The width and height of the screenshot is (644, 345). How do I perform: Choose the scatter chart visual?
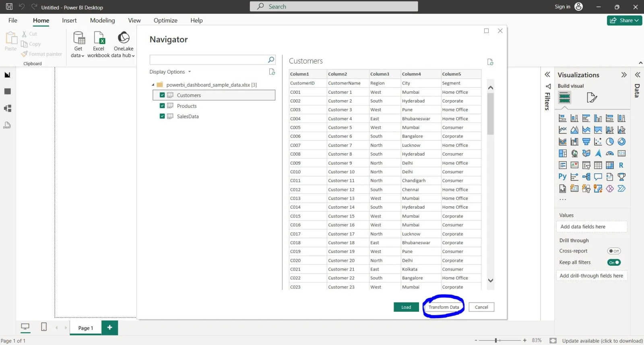coord(598,142)
